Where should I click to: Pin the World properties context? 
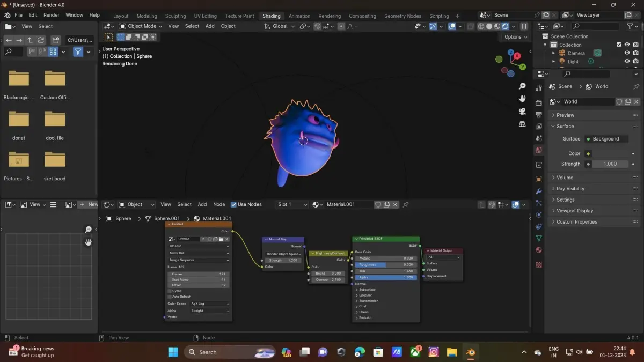pos(636,86)
